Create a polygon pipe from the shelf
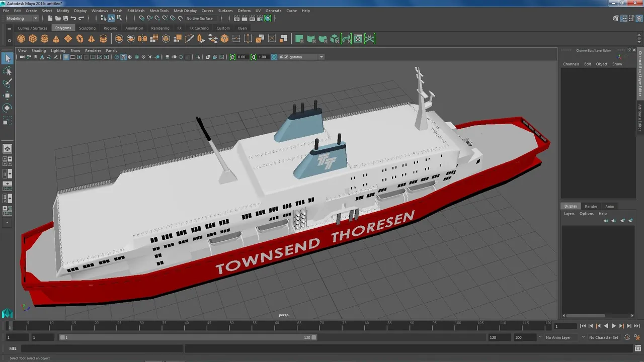 (x=103, y=39)
